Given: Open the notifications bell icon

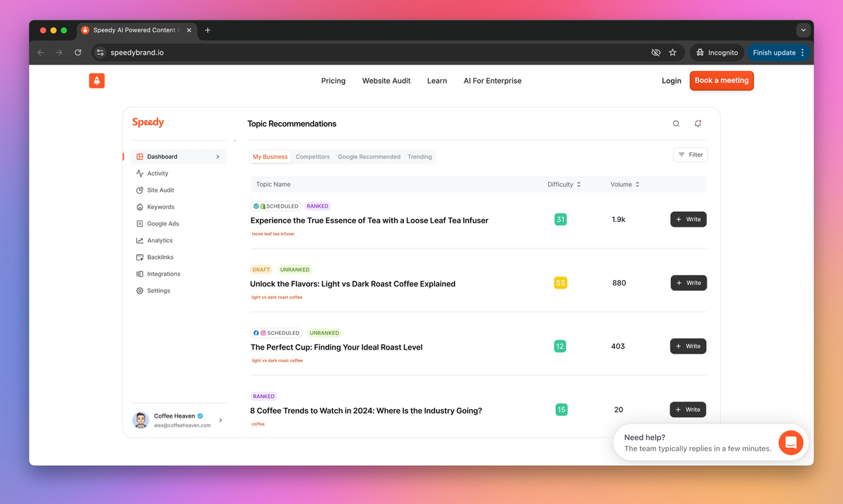Looking at the screenshot, I should point(698,124).
